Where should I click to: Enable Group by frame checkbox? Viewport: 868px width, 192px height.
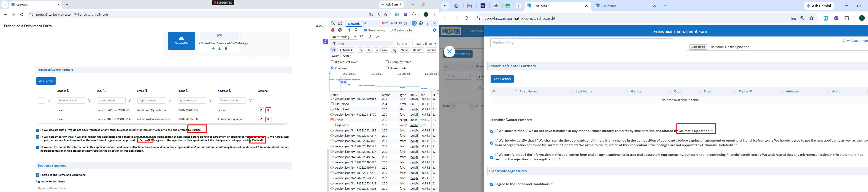click(387, 62)
